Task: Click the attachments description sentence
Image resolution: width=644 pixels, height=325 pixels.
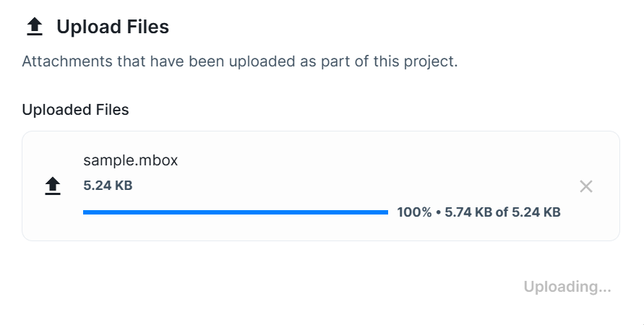Action: 240,61
